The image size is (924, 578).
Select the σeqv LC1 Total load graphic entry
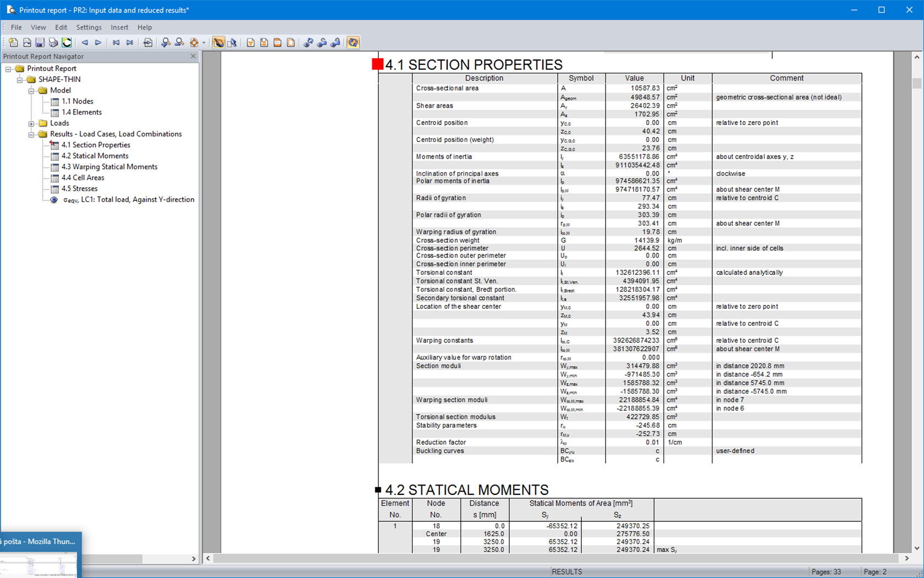pos(129,200)
